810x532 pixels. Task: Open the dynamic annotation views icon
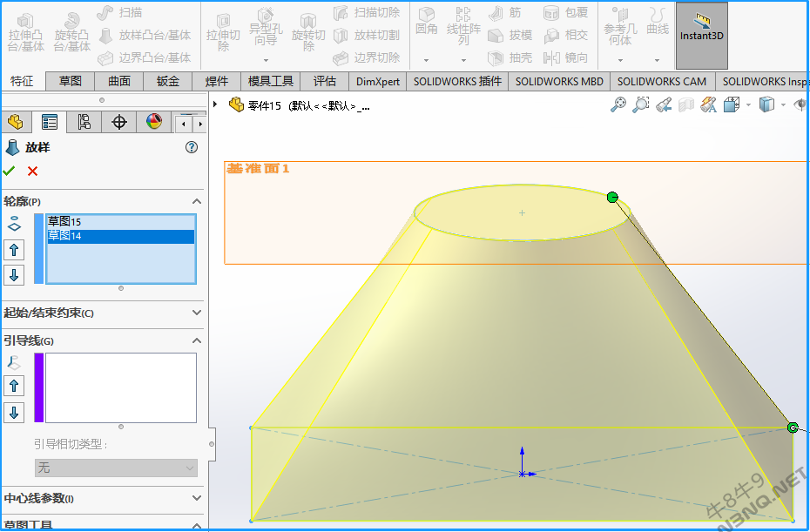[709, 104]
